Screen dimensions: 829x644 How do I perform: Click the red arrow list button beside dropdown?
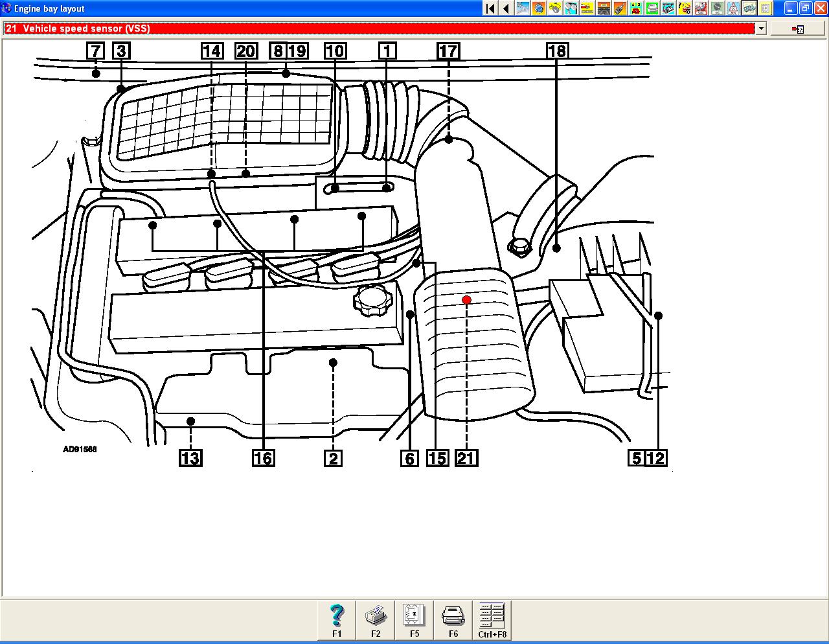798,29
